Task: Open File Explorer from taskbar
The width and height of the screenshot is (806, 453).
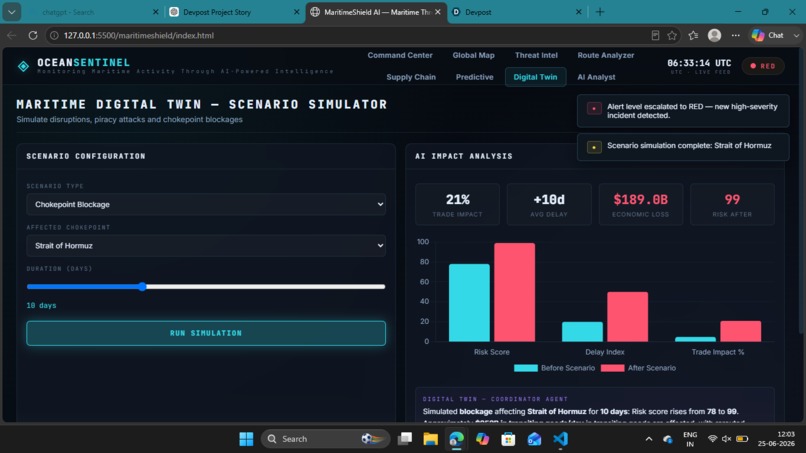Action: click(x=431, y=439)
